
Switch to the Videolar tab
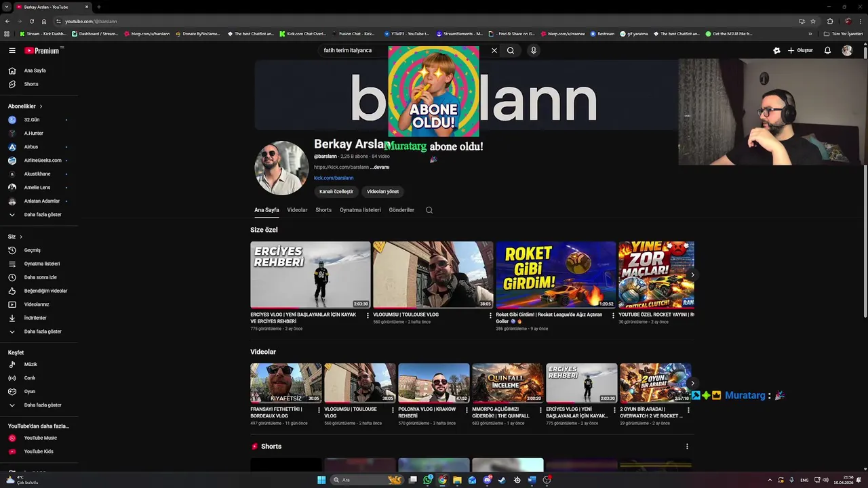[297, 210]
